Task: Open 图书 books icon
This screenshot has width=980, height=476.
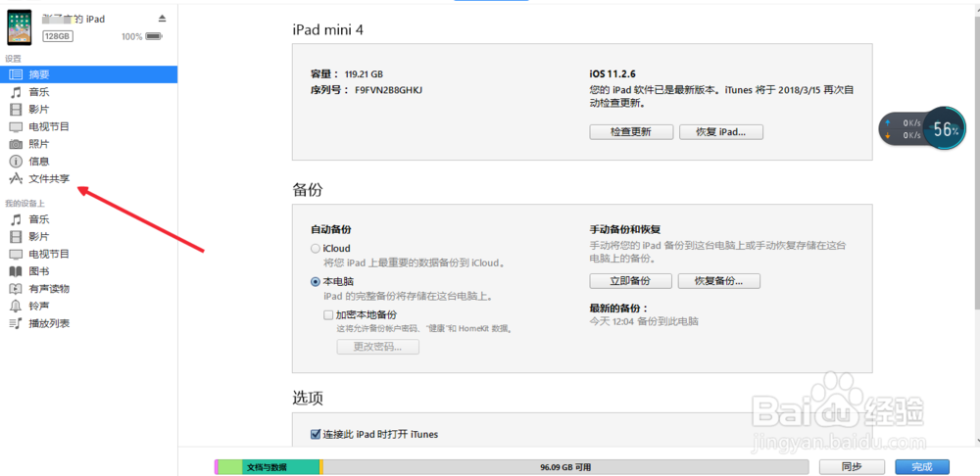Action: pyautogui.click(x=17, y=271)
